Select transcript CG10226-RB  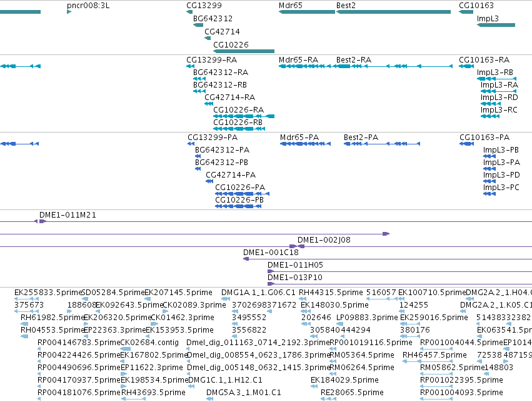click(239, 129)
